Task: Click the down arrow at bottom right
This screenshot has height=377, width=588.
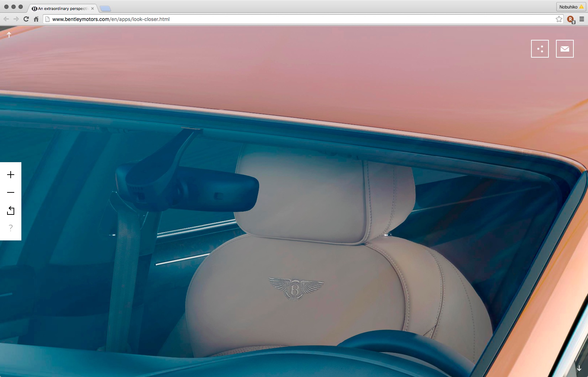Action: click(x=579, y=368)
